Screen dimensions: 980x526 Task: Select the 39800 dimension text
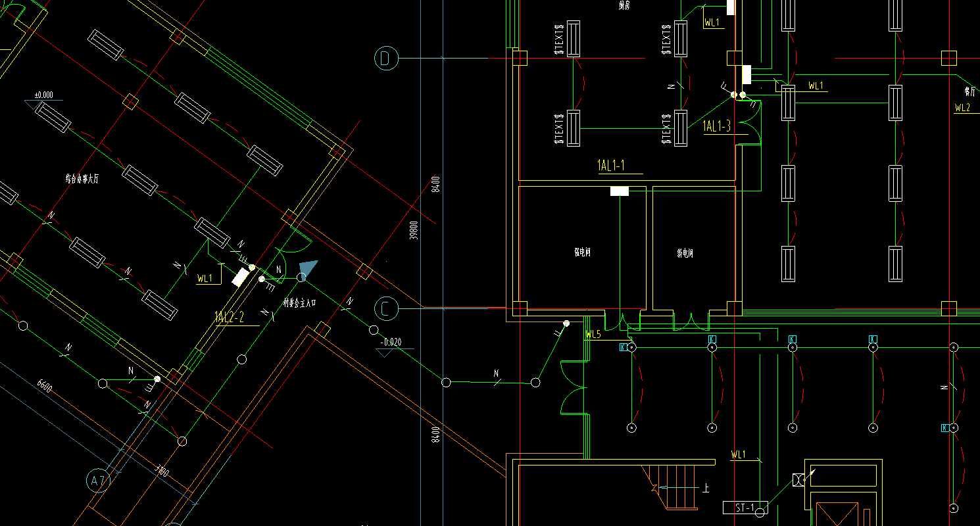[x=414, y=230]
